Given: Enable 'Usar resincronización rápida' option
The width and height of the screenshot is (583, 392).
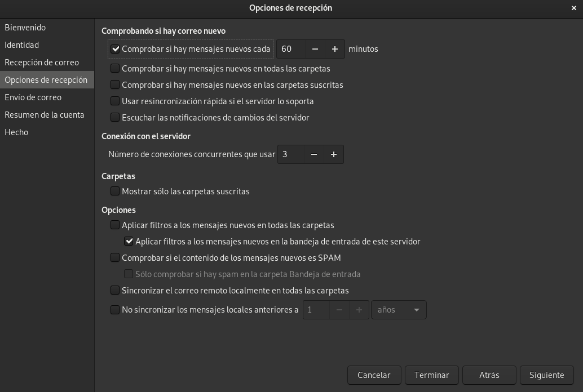Looking at the screenshot, I should tap(115, 101).
